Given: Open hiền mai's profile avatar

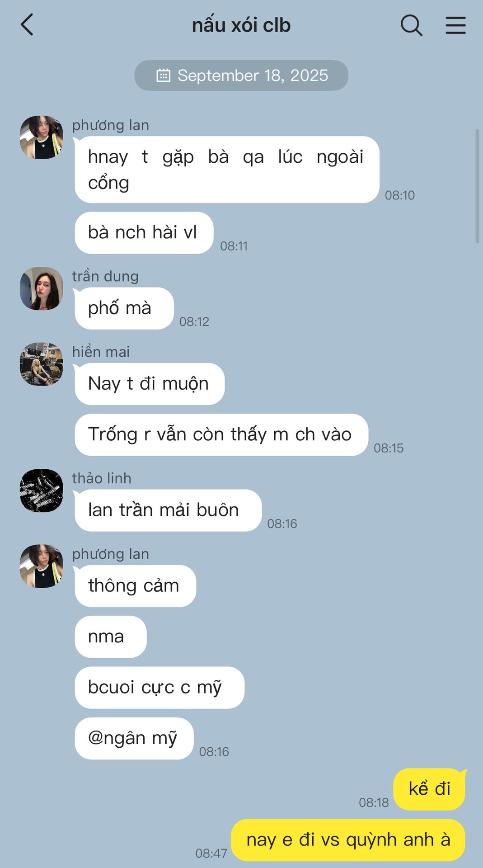Looking at the screenshot, I should click(x=42, y=364).
